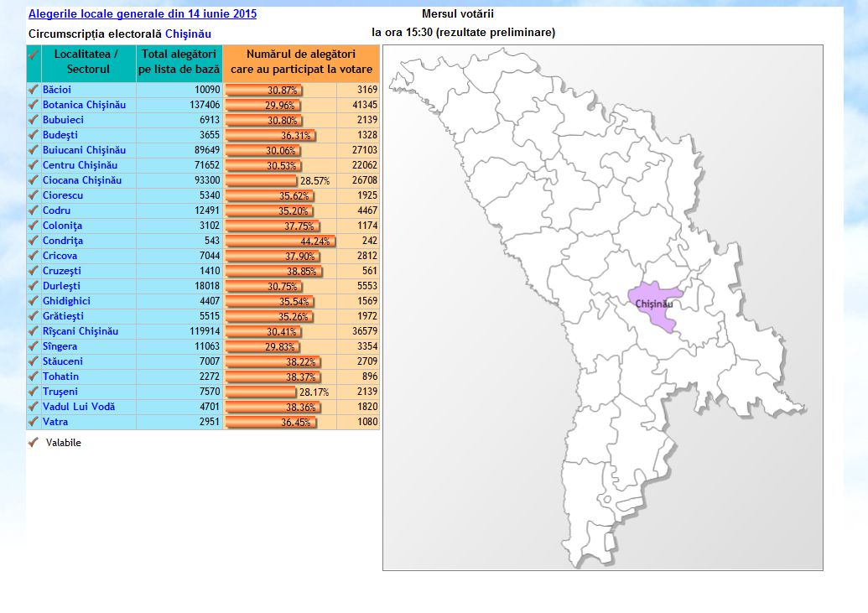Open the Bubuieci locality link
Viewport: 868px width, 613px height.
pyautogui.click(x=63, y=120)
